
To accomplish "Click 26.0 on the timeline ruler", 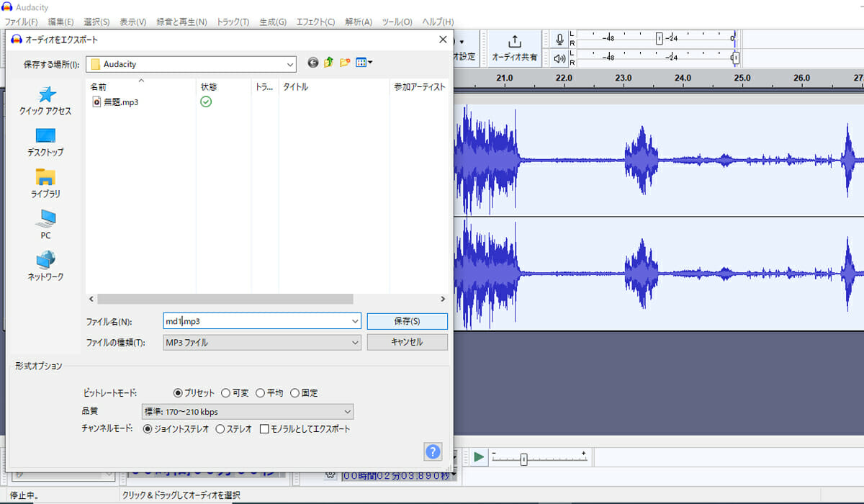I will 801,78.
